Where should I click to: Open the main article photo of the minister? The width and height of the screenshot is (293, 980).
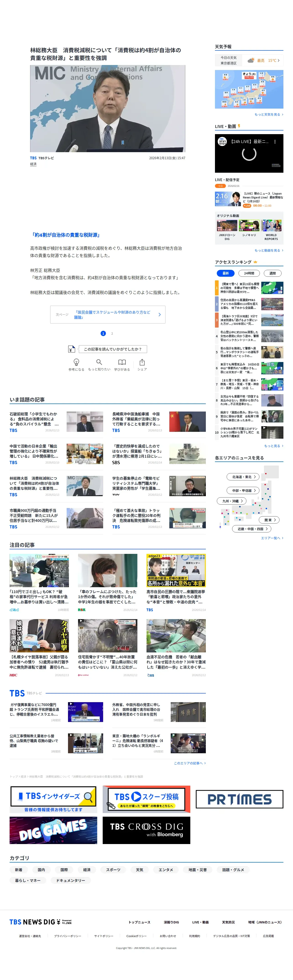108,108
